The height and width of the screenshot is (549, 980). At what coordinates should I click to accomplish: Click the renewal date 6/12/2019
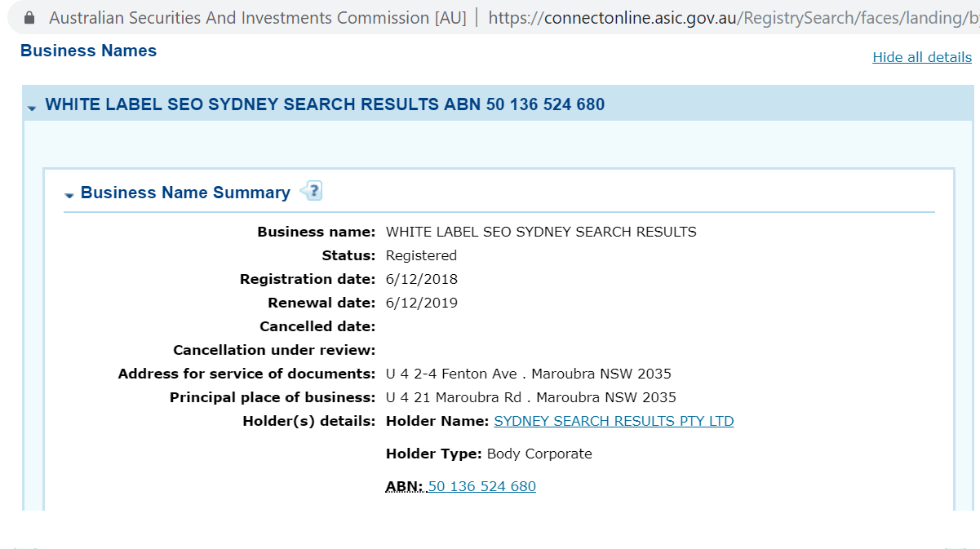422,303
